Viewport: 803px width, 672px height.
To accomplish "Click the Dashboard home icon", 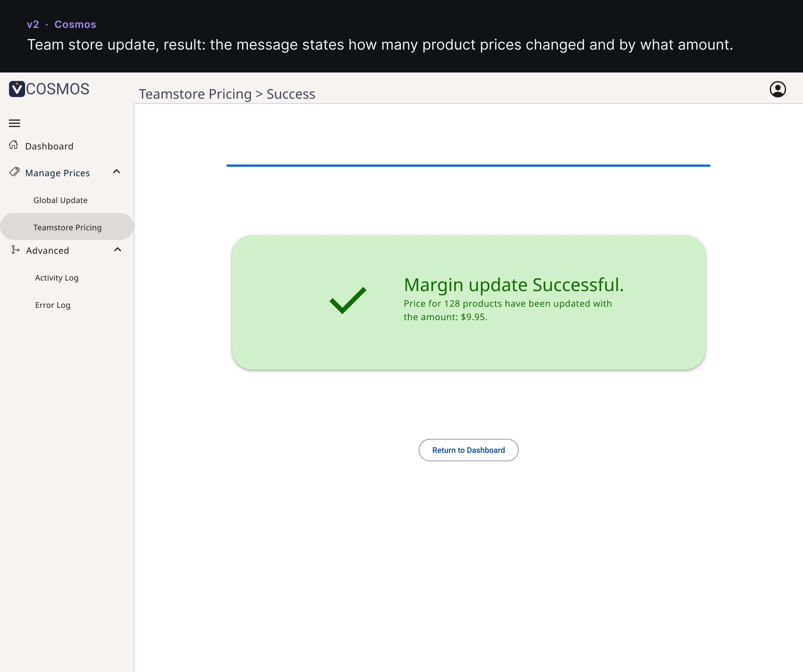I will coord(14,144).
